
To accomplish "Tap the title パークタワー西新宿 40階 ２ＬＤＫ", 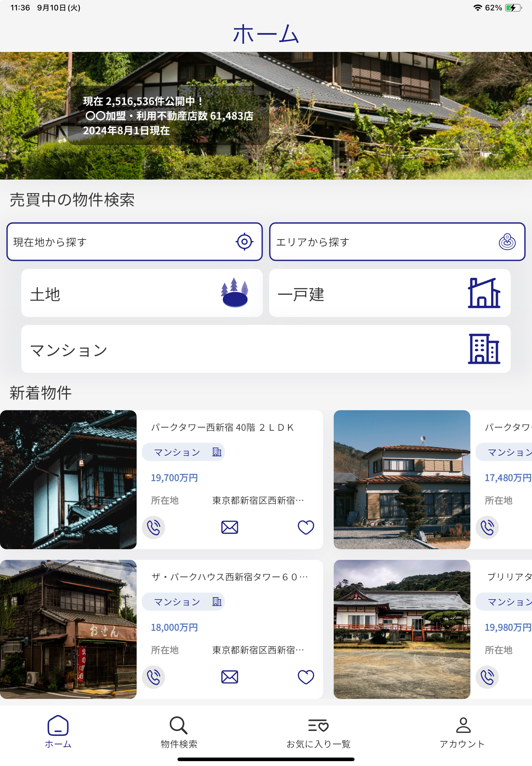I will tap(223, 427).
